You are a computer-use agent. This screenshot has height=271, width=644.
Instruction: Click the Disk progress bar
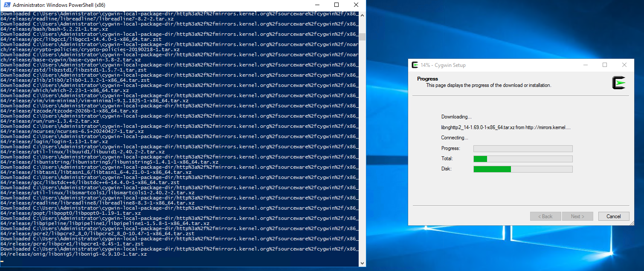pos(523,169)
